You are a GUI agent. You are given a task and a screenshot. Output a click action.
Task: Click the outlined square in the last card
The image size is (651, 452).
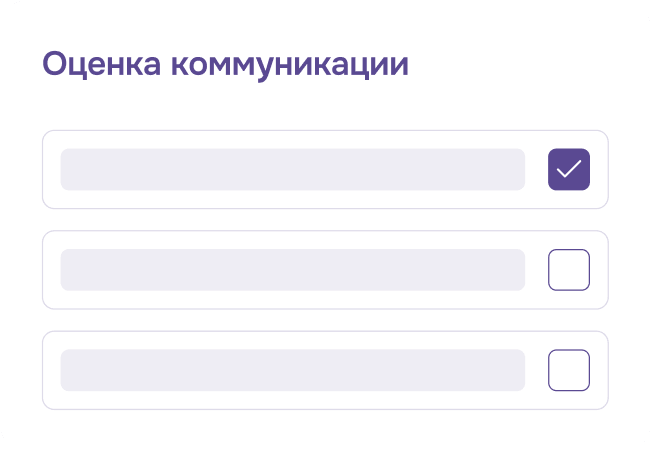(569, 370)
